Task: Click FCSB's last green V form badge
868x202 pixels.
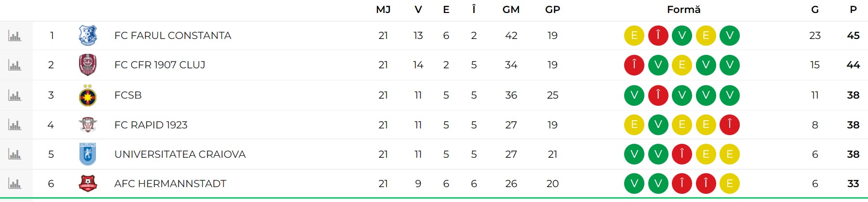Action: point(730,95)
